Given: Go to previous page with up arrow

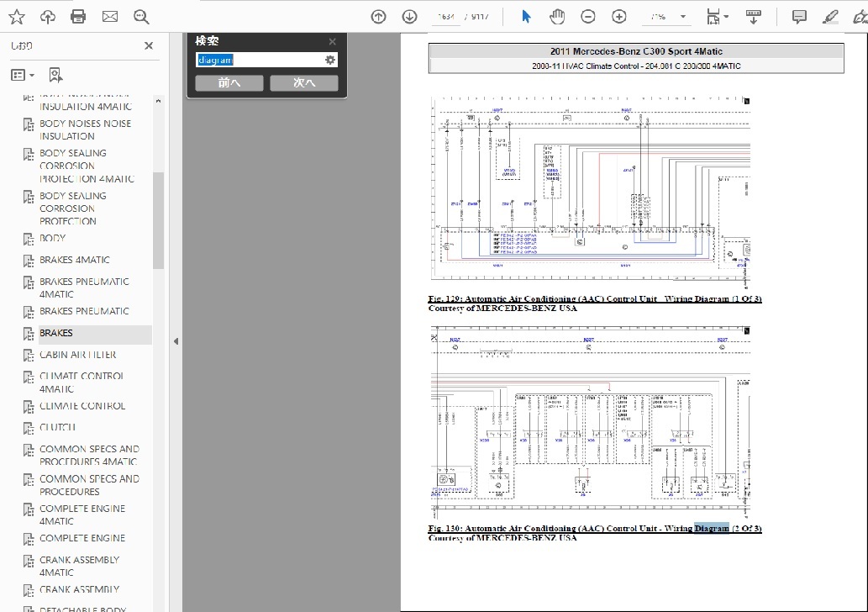Looking at the screenshot, I should click(x=378, y=17).
